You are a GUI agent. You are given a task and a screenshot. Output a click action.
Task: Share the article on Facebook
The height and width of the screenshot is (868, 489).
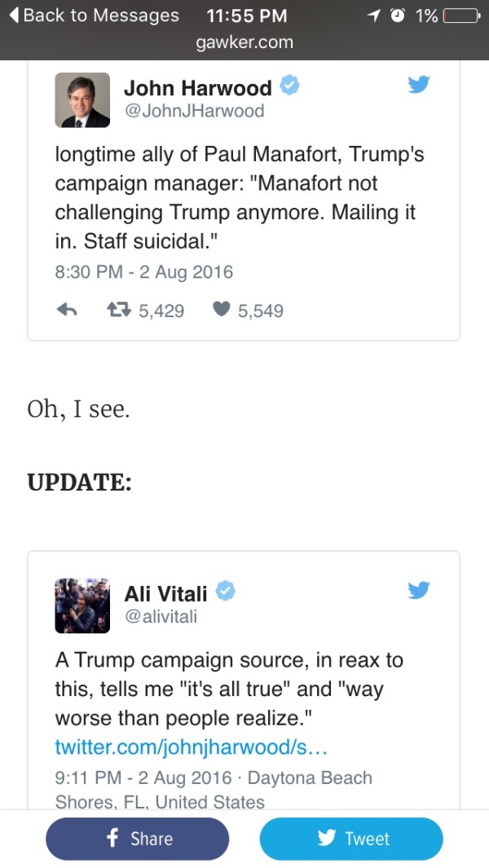point(137,839)
